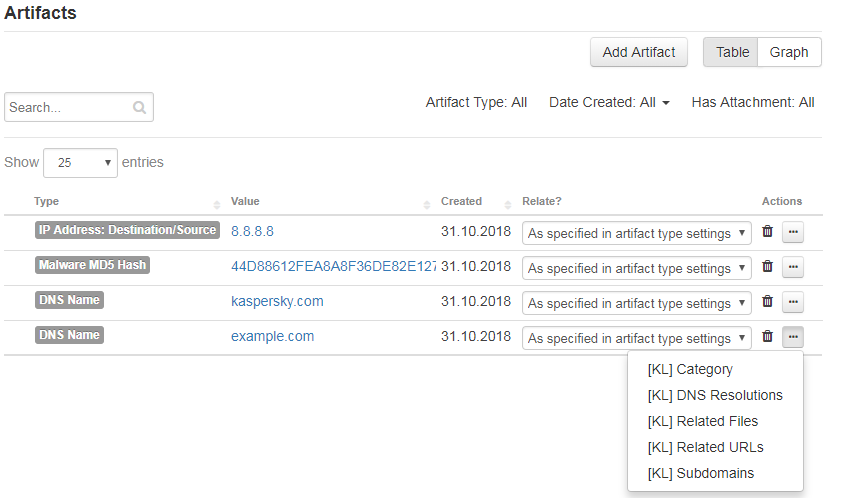Click the Add Artifact button
This screenshot has width=843, height=498.
point(639,52)
